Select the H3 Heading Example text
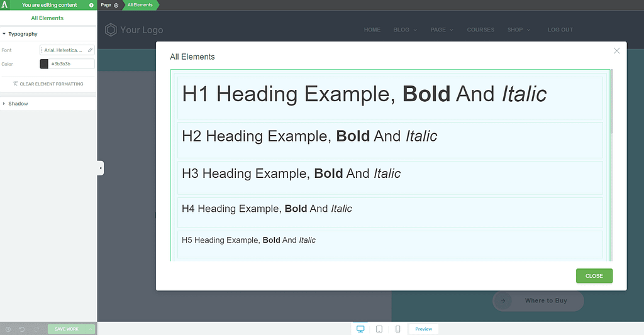Screen dimensions: 644x335 291,173
